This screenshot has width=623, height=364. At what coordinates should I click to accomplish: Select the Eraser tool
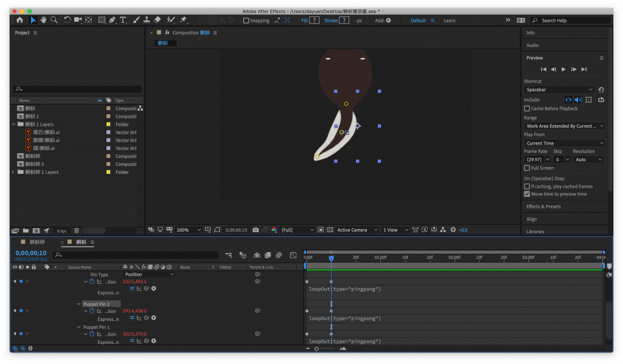coord(158,20)
